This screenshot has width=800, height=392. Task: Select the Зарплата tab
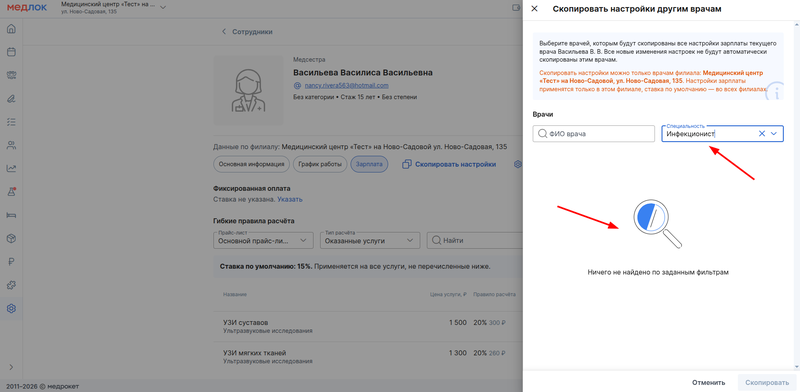click(x=369, y=164)
